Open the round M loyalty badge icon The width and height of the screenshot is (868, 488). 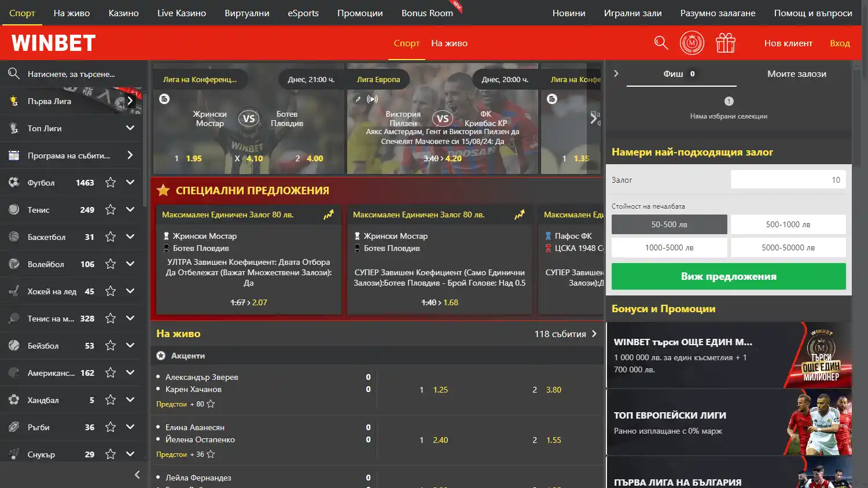coord(692,43)
